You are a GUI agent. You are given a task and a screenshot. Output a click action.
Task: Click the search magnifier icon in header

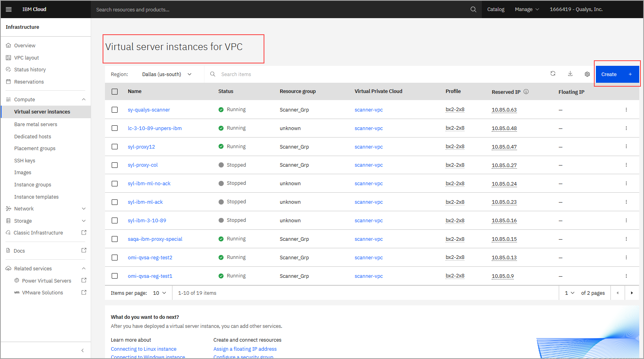(x=473, y=9)
